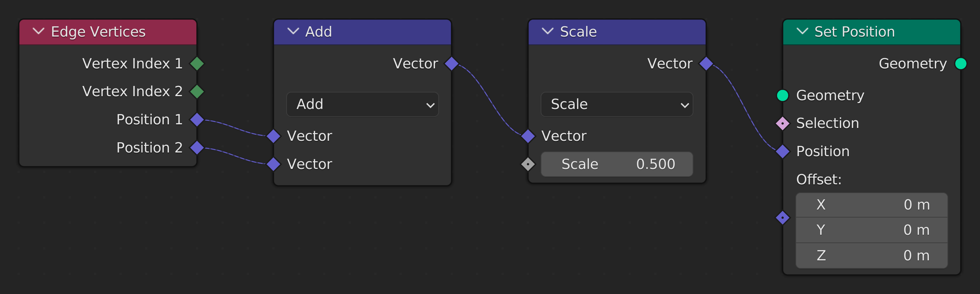The height and width of the screenshot is (294, 980).
Task: Select the Scale node by its header
Action: [639, 31]
